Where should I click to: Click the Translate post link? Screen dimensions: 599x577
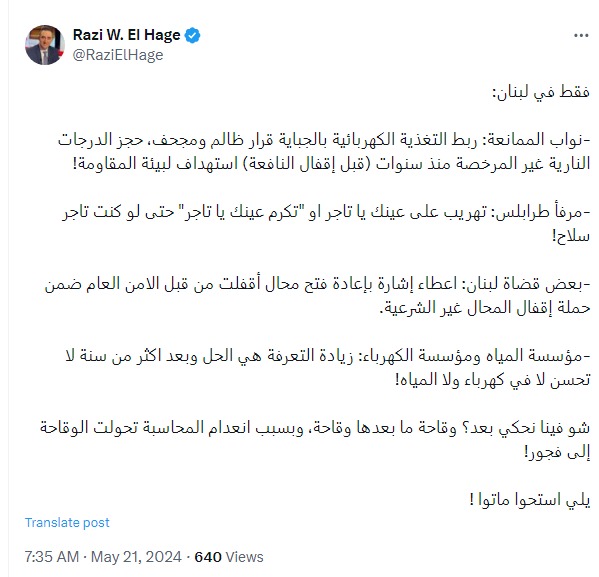click(67, 522)
